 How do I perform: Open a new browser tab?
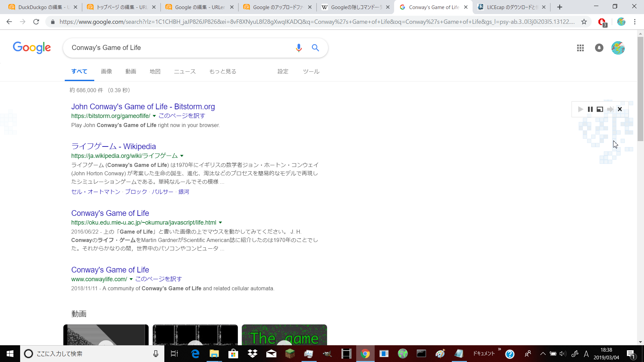tap(559, 7)
